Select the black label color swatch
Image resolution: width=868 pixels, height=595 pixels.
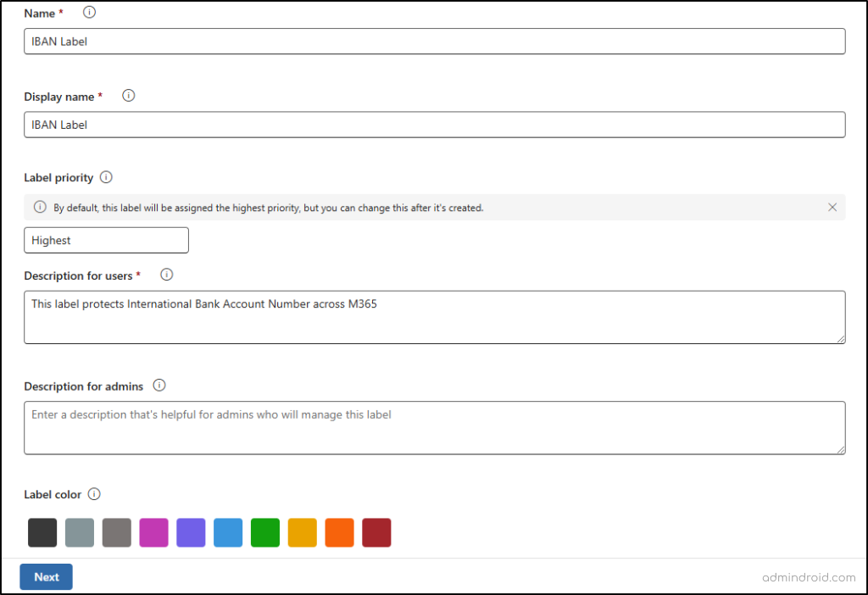42,533
